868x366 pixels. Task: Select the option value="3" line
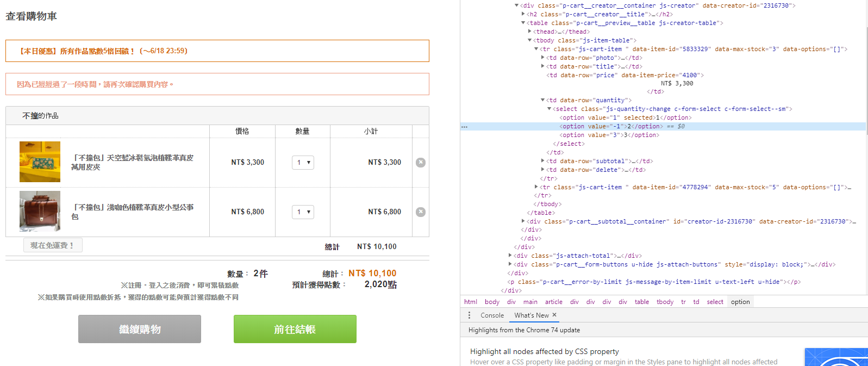pyautogui.click(x=609, y=135)
